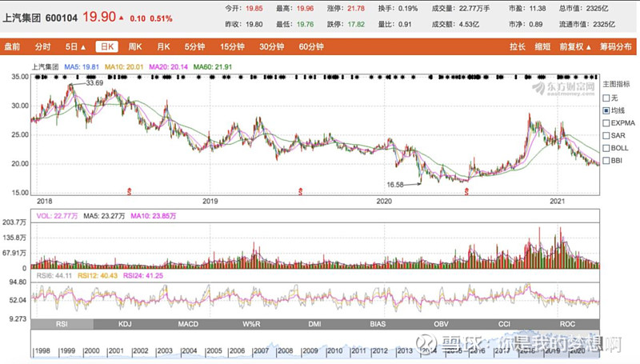Viewport: 640px width, 364px height.
Task: Switch to the BIAS indicator tab
Action: [378, 324]
